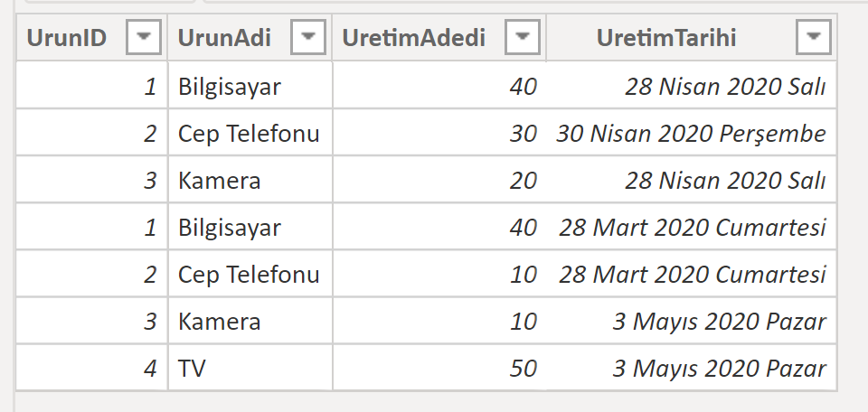
Task: Select the UrunID column header
Action: tap(66, 38)
